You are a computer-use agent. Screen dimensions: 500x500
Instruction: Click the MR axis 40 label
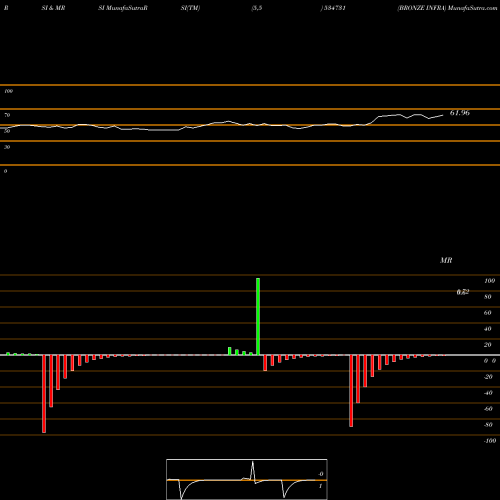(x=487, y=329)
